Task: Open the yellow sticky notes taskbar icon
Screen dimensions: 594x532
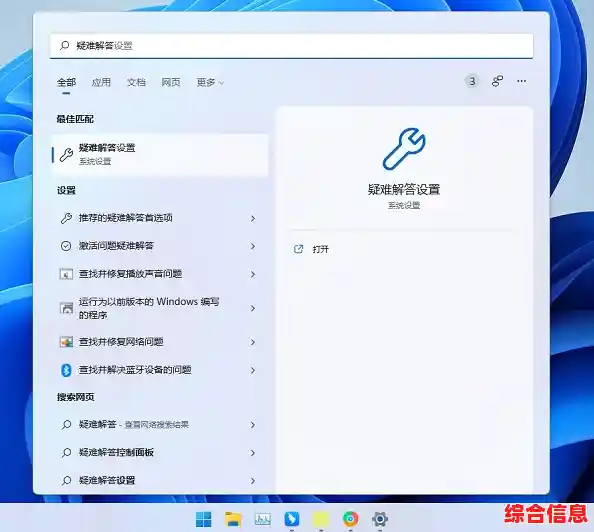Action: point(321,519)
